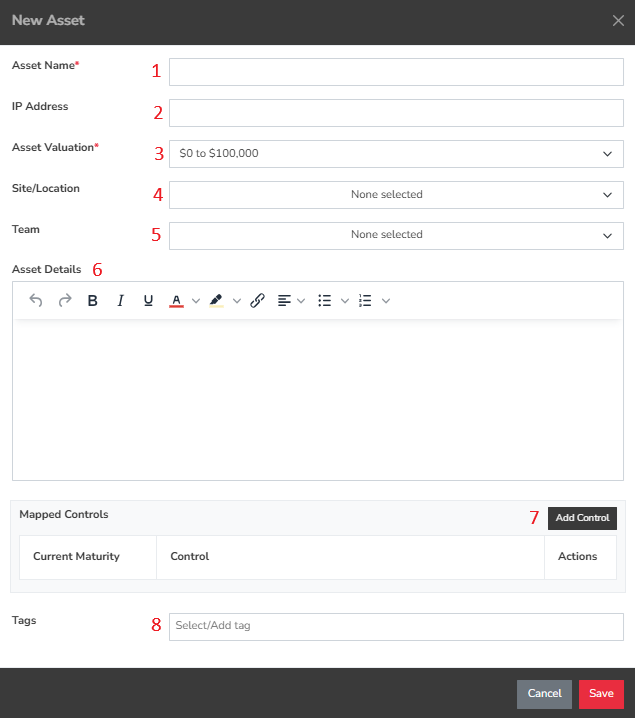Focus the IP Address text box
This screenshot has height=718, width=635.
point(396,113)
